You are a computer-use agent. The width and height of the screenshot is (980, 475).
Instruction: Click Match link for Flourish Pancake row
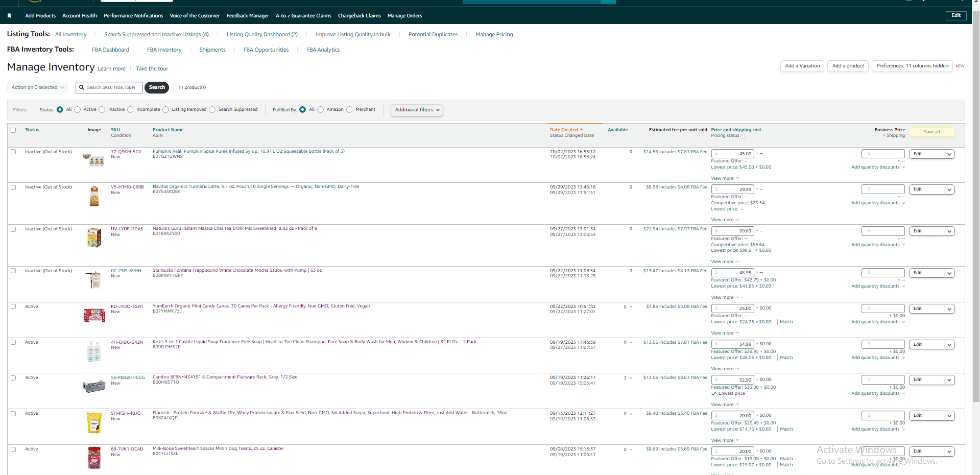pyautogui.click(x=786, y=430)
